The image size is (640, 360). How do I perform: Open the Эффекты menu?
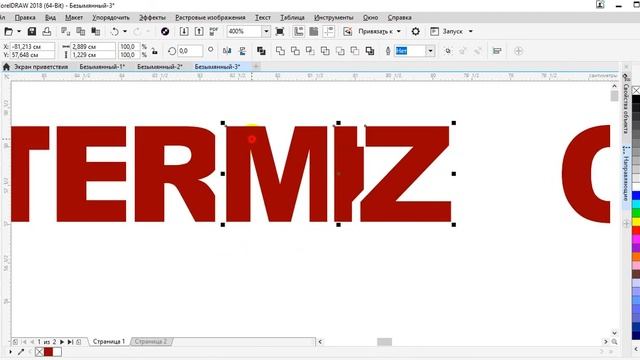[152, 18]
